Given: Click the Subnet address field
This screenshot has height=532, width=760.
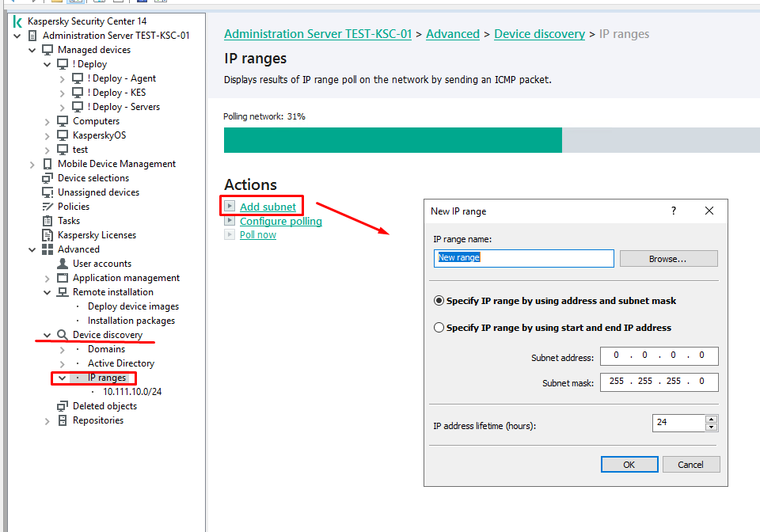Looking at the screenshot, I should pos(659,356).
